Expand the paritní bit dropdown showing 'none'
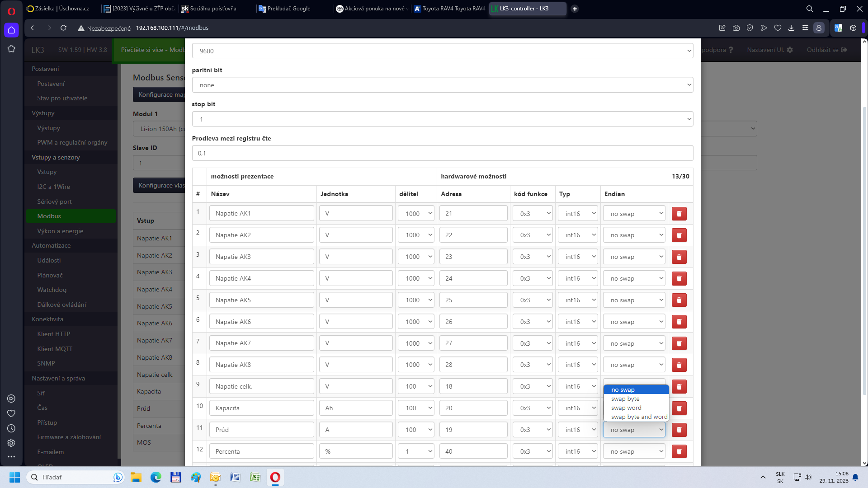868x488 pixels. 442,85
